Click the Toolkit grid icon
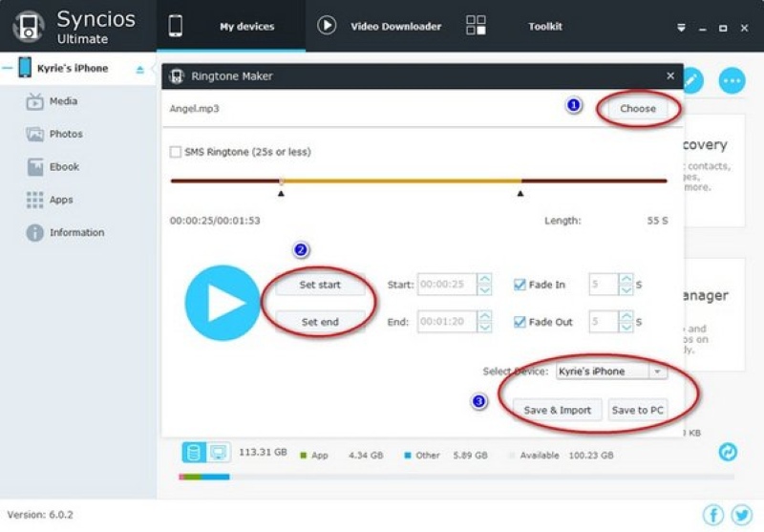This screenshot has width=764, height=532. pos(476,26)
